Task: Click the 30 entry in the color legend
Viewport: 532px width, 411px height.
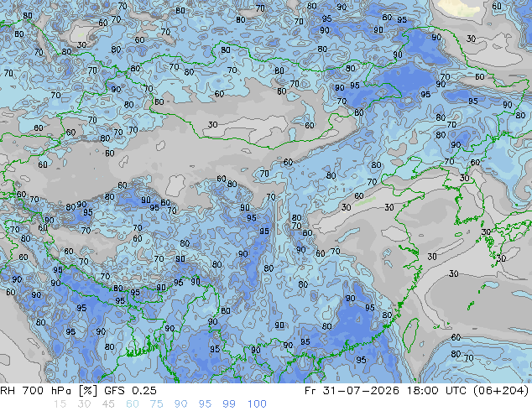Action: coord(84,404)
